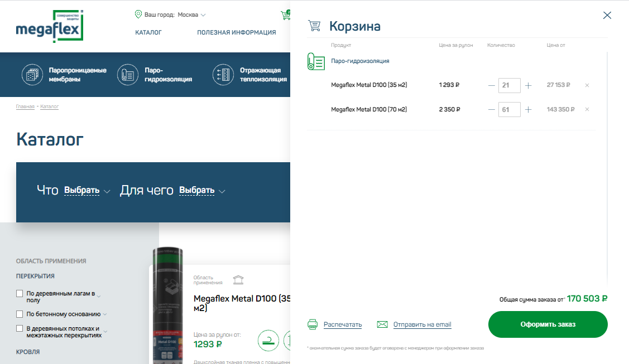
Task: Click the cart panel scrollbar
Action: [x=607, y=168]
